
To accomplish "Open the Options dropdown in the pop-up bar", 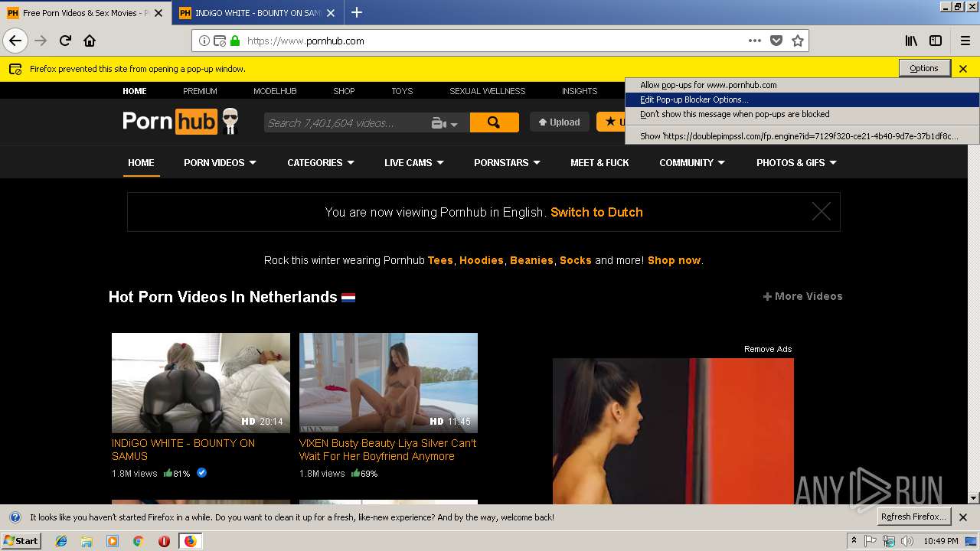I will pyautogui.click(x=924, y=68).
